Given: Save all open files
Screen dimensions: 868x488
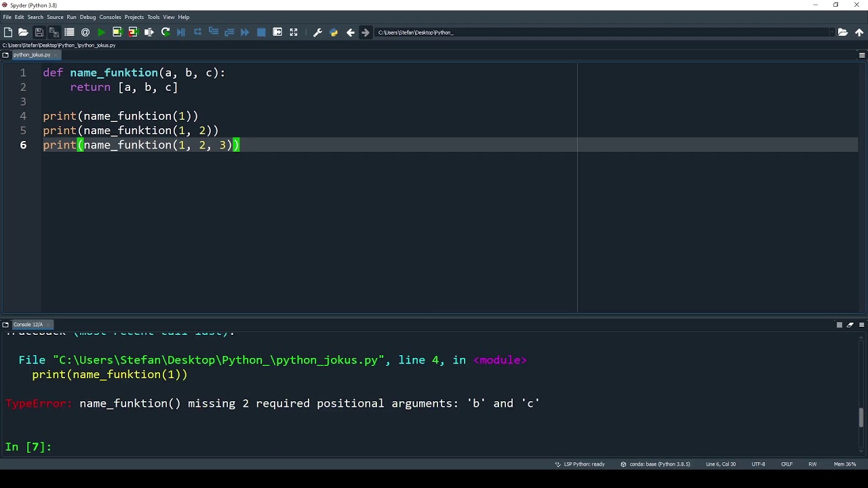Looking at the screenshot, I should point(54,32).
